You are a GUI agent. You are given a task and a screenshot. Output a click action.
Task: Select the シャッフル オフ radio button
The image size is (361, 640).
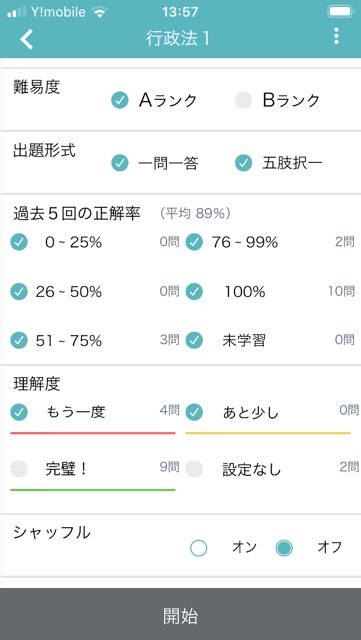click(x=284, y=548)
